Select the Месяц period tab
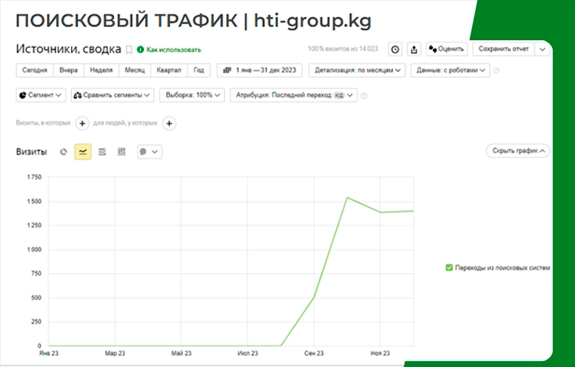The image size is (575, 367). (135, 70)
